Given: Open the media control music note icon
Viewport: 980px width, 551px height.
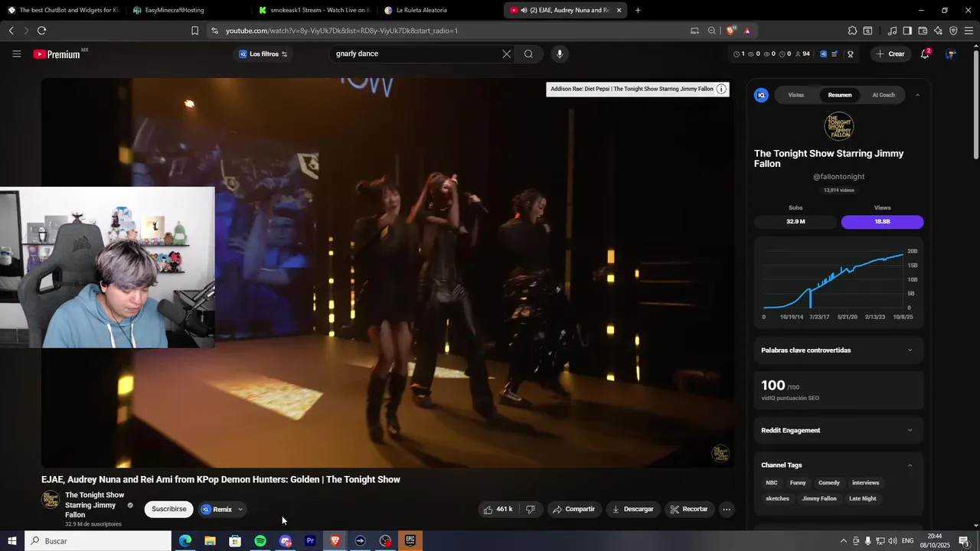Looking at the screenshot, I should point(892,31).
